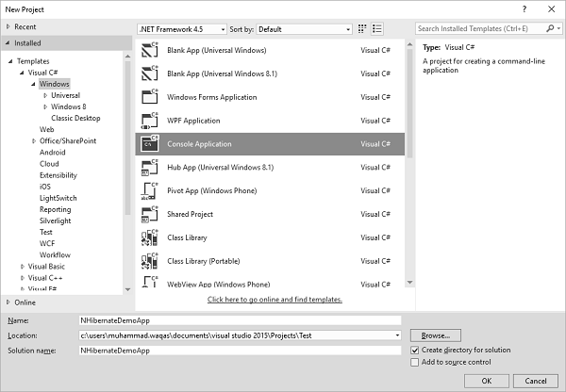Click the WPF Application template icon
The image size is (566, 392).
click(150, 121)
